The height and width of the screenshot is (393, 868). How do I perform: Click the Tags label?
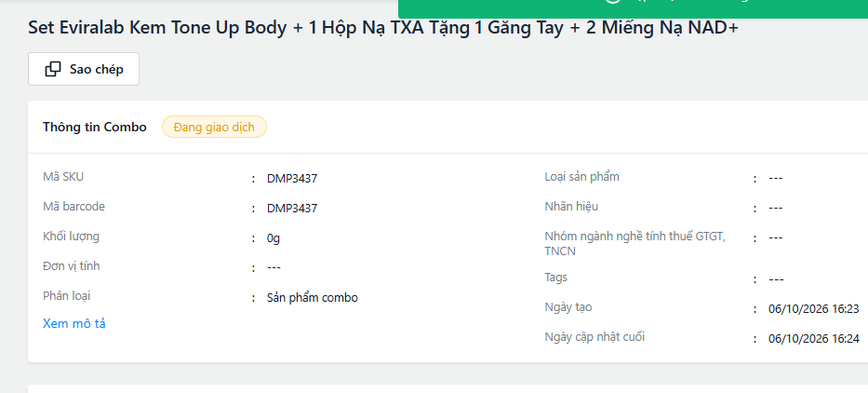tap(555, 278)
